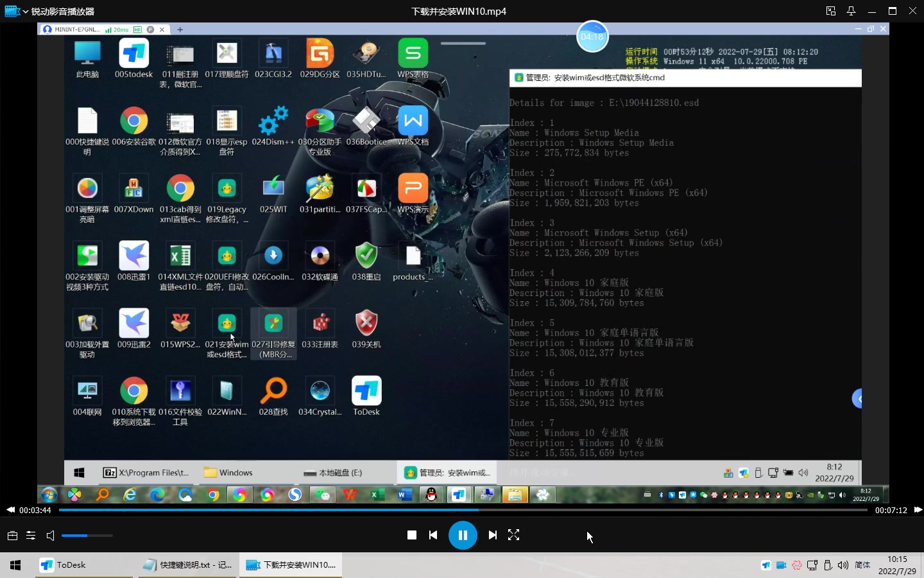Image resolution: width=924 pixels, height=578 pixels.
Task: Click the speaker icon in player controls
Action: tap(51, 535)
